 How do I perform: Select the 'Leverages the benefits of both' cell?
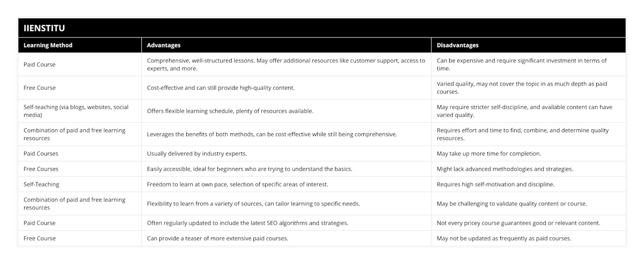point(272,134)
